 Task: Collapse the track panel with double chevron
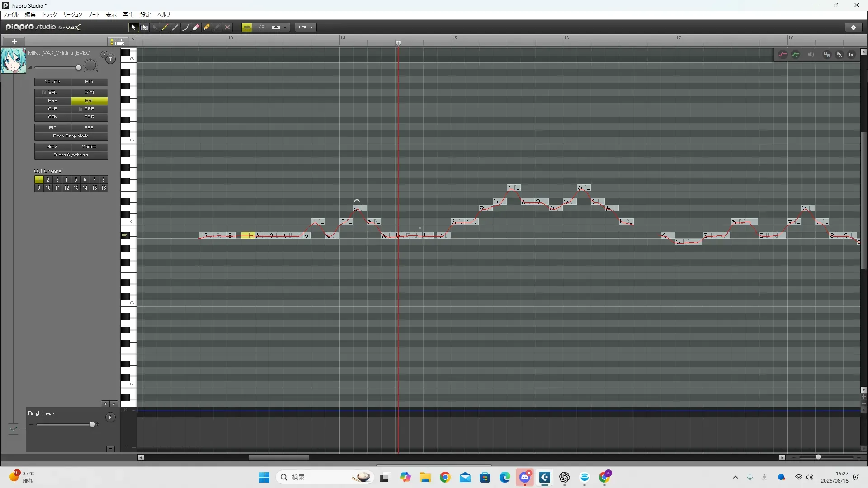tap(134, 39)
